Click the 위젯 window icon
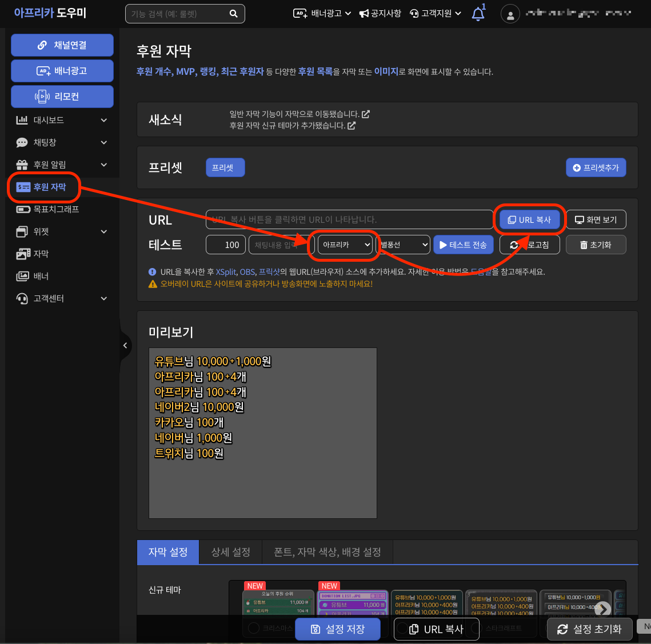This screenshot has height=644, width=651. 22,231
